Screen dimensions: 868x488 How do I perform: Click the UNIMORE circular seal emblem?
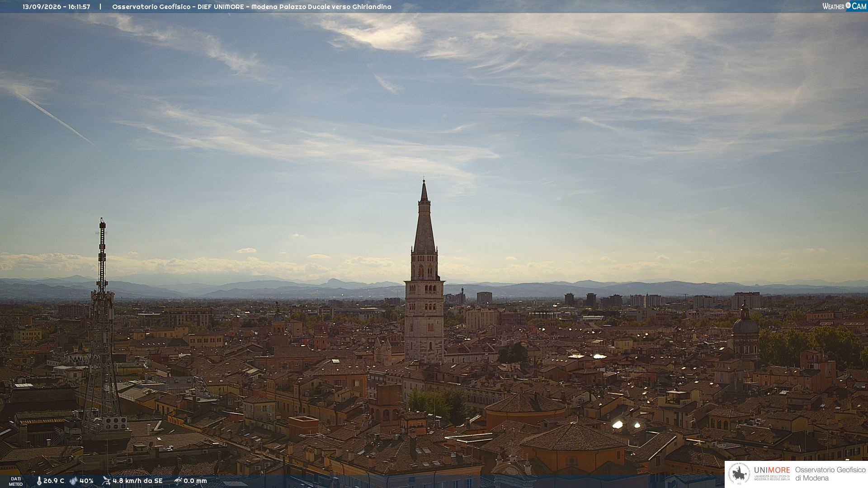[x=739, y=474]
